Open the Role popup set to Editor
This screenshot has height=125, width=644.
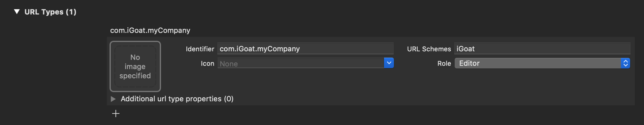pyautogui.click(x=542, y=63)
